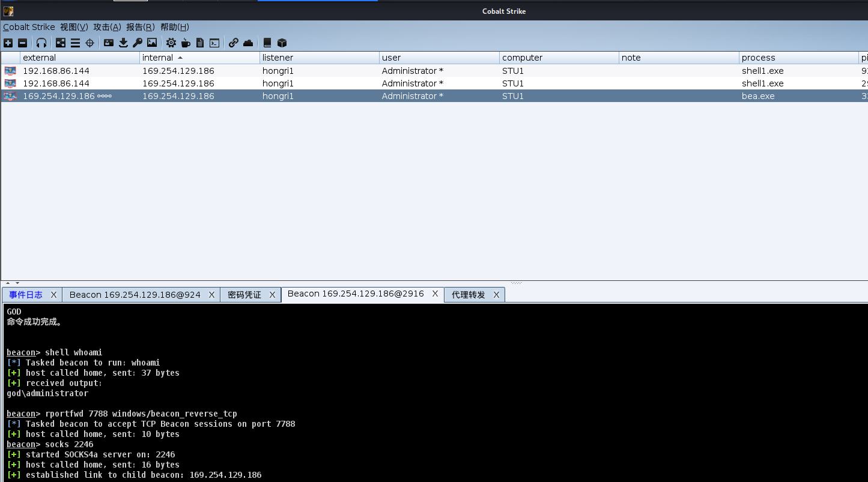The width and height of the screenshot is (868, 482).
Task: Sort sessions by computer column header
Action: click(559, 58)
